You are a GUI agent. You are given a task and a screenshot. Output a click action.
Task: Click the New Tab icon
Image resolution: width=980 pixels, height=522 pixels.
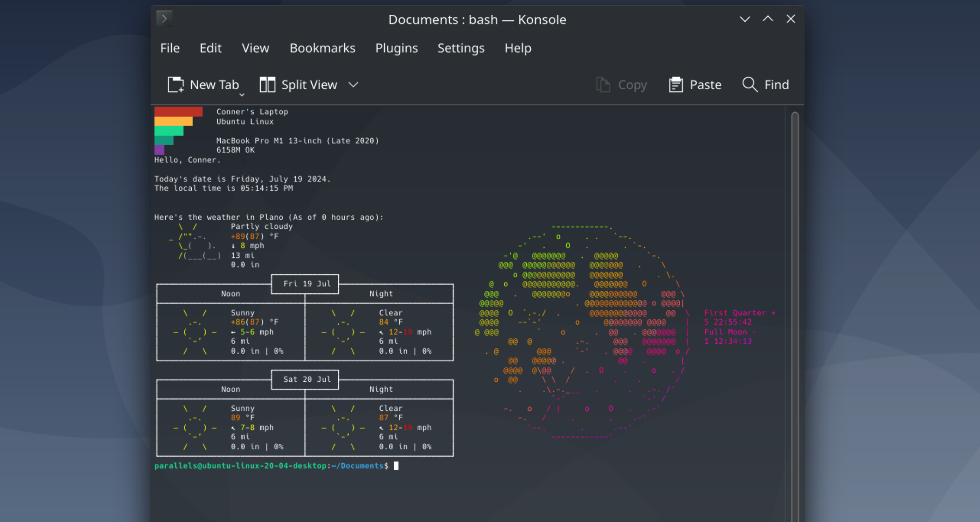tap(175, 84)
